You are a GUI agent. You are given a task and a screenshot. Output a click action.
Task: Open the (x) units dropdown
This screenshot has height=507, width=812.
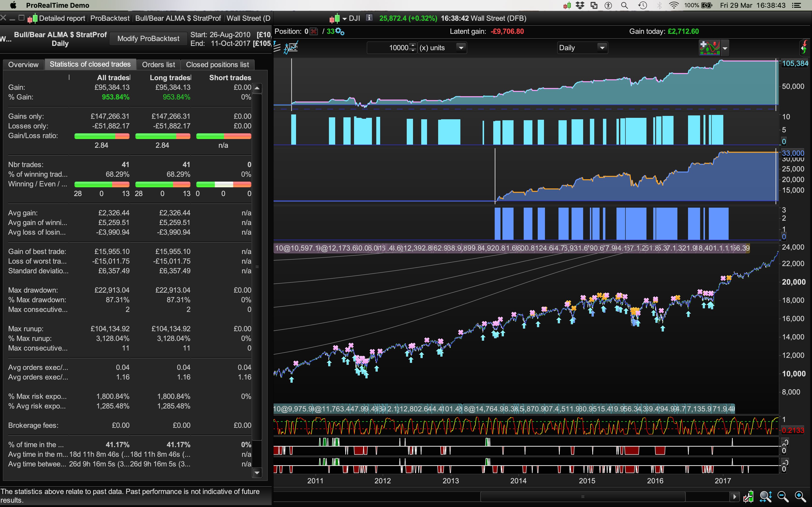(x=461, y=48)
